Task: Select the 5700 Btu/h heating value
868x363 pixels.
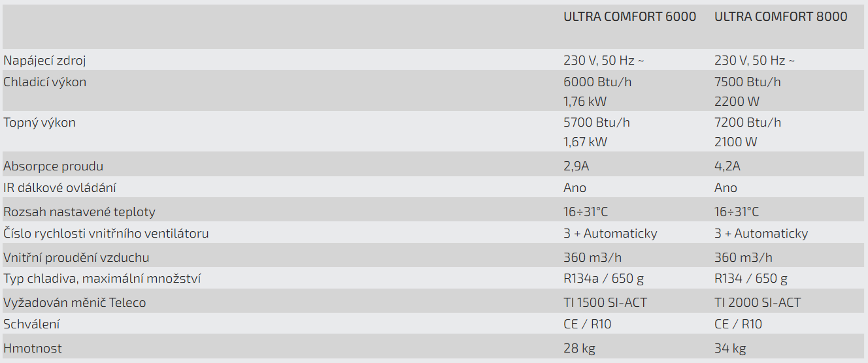Action: pyautogui.click(x=597, y=123)
